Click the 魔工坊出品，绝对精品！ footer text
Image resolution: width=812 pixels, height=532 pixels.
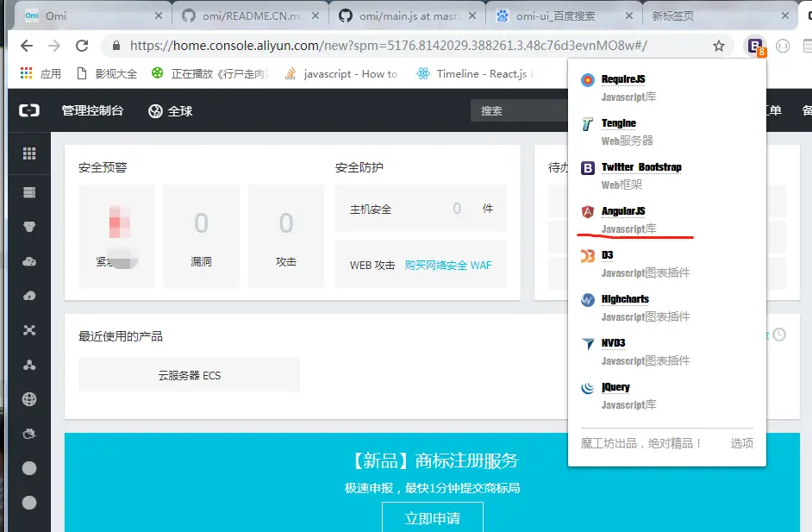[641, 443]
